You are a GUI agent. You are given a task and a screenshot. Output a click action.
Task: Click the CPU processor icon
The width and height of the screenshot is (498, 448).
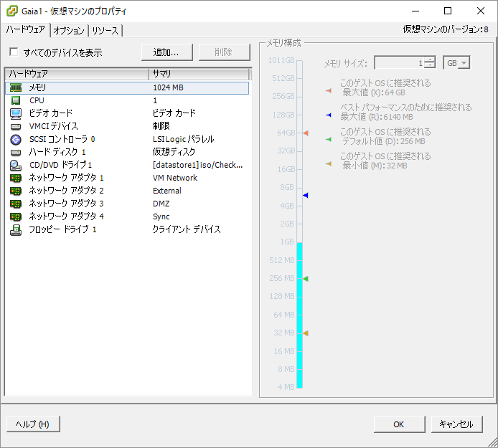coord(16,100)
